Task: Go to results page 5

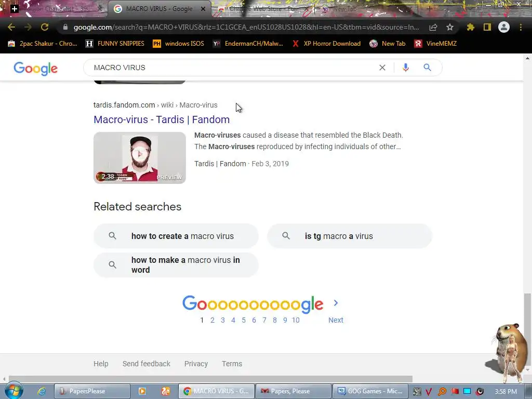Action: (244, 320)
